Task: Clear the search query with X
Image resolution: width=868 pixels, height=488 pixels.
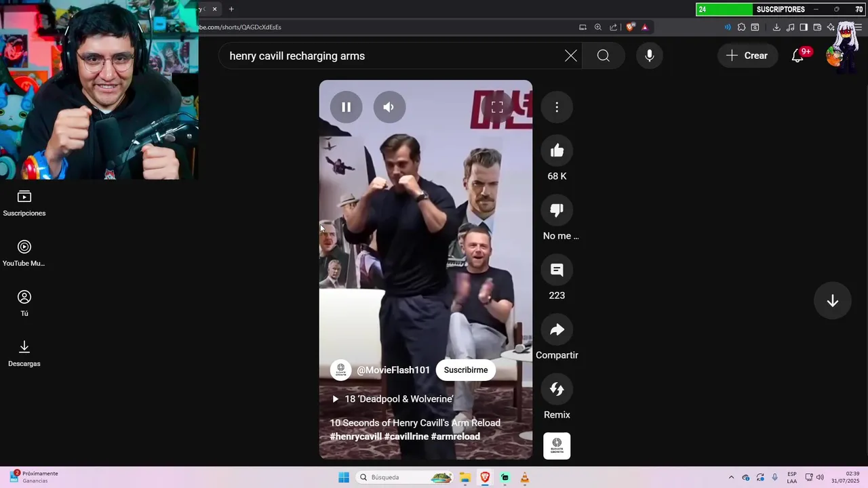Action: [x=571, y=56]
